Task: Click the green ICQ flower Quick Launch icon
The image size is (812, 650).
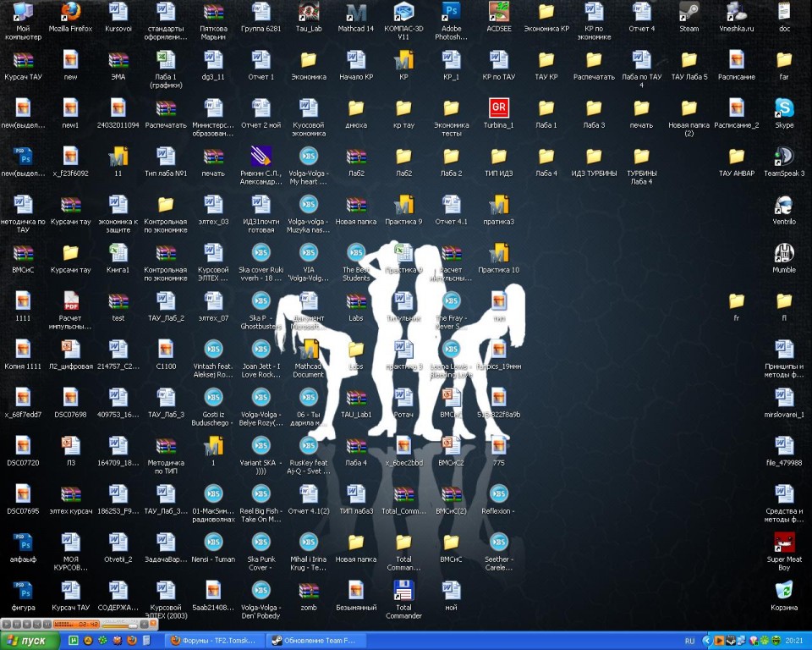Action: (x=102, y=640)
